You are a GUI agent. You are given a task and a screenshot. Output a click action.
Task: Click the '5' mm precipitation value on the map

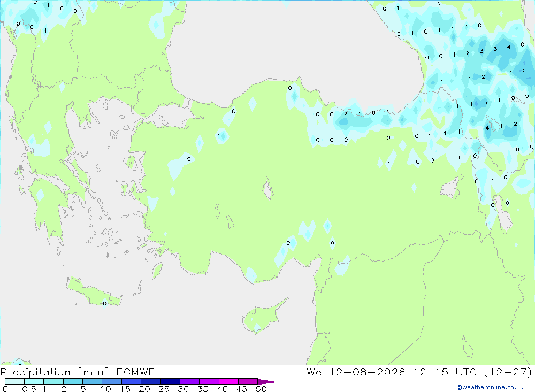click(x=525, y=70)
